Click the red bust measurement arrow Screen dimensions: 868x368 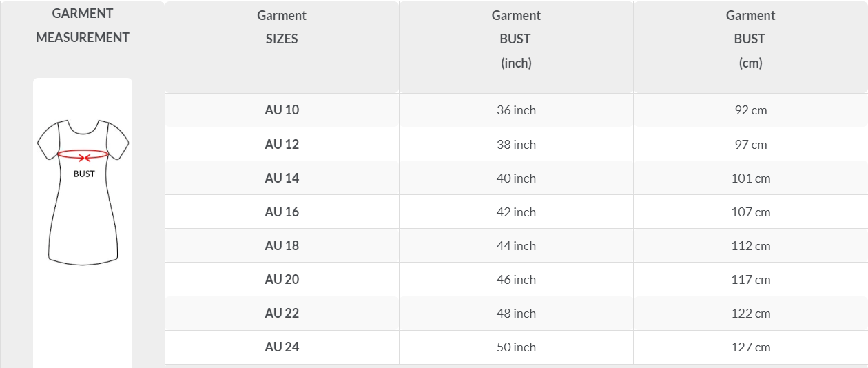click(x=83, y=154)
